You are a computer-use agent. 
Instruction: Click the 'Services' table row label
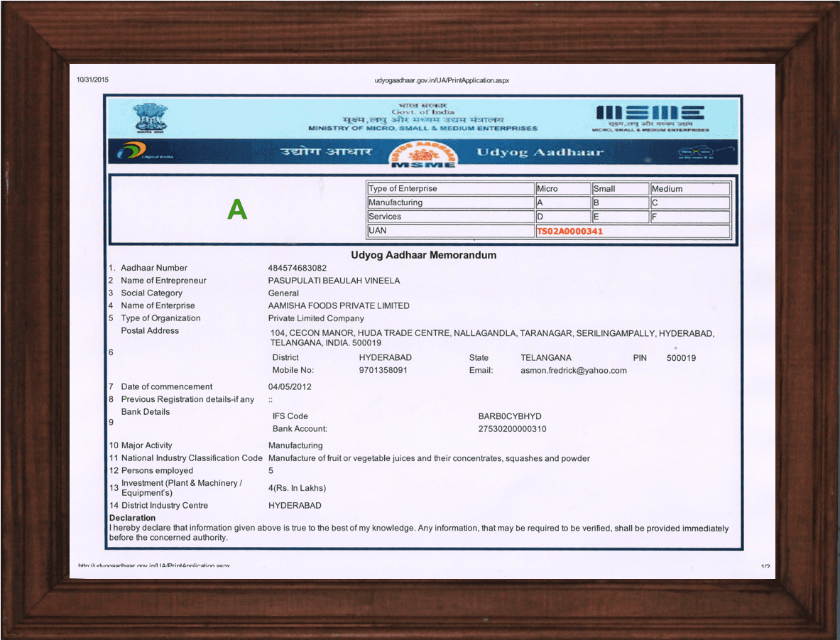point(451,217)
